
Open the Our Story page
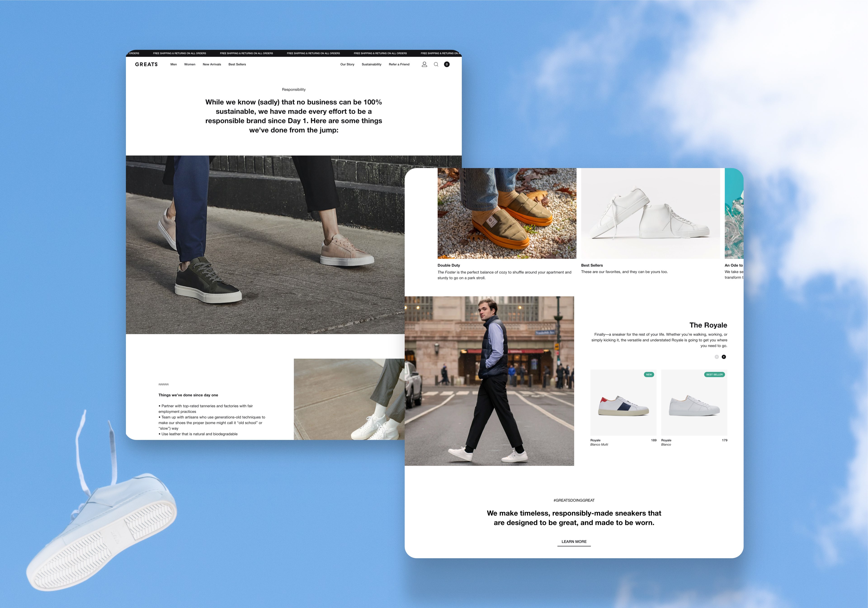347,64
